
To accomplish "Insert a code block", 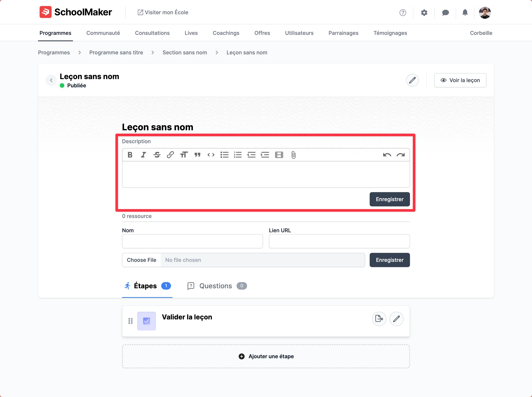I will [x=211, y=155].
